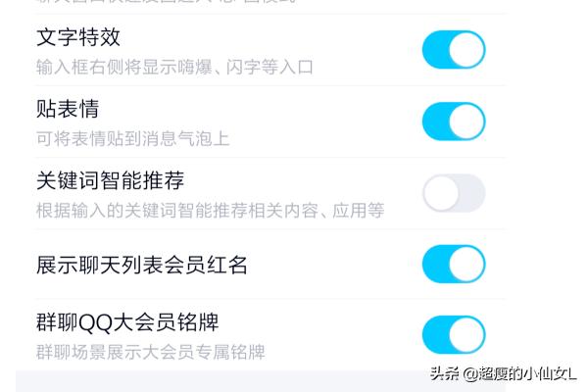The image size is (588, 392).
Task: Toggle off 展示聊天列表会员红名
Action: 454,264
